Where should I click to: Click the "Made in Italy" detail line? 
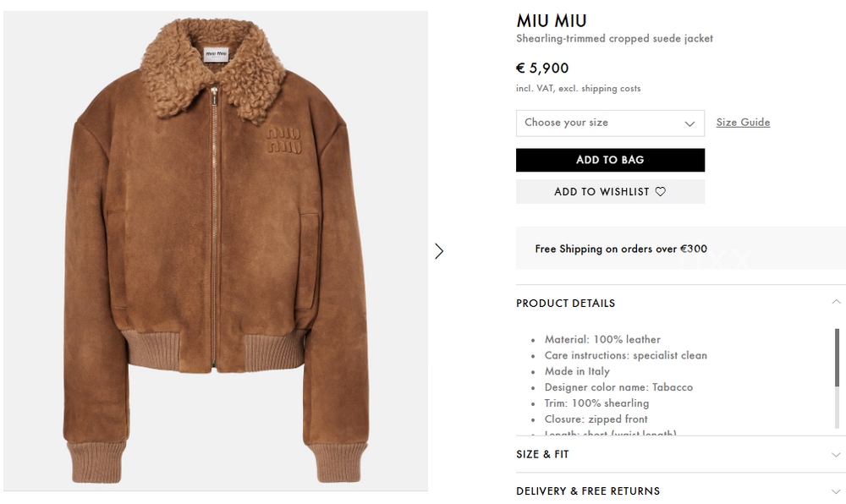[x=577, y=371]
